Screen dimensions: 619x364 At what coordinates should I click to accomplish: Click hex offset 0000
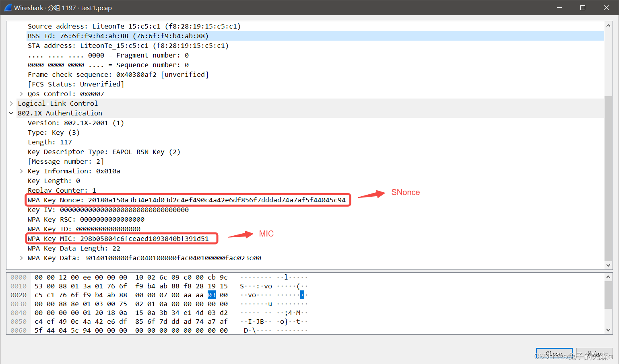19,277
